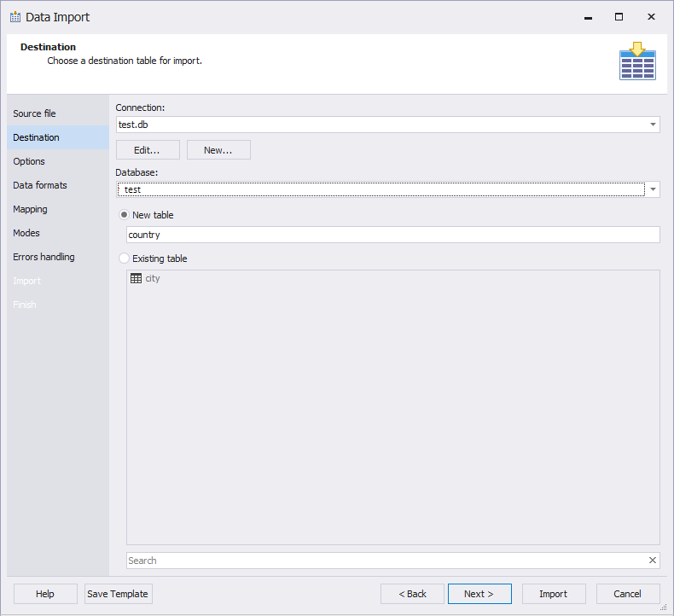Close the Data Import window
The width and height of the screenshot is (674, 616).
[651, 17]
